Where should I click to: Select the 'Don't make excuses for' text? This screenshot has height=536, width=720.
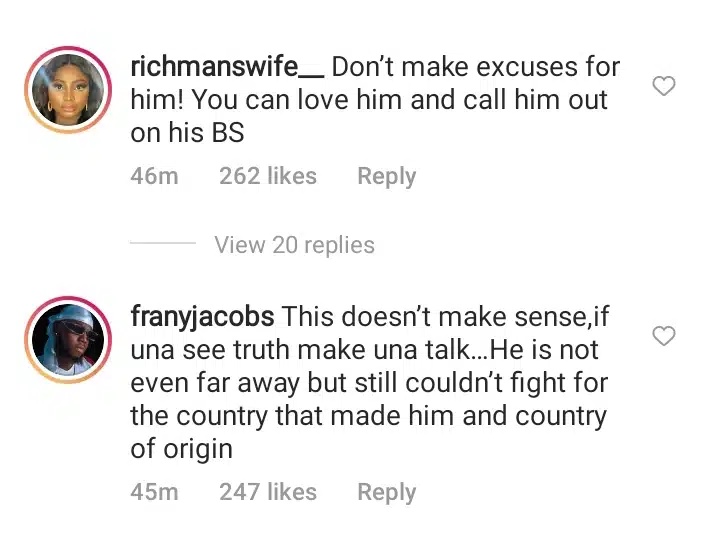tap(475, 68)
